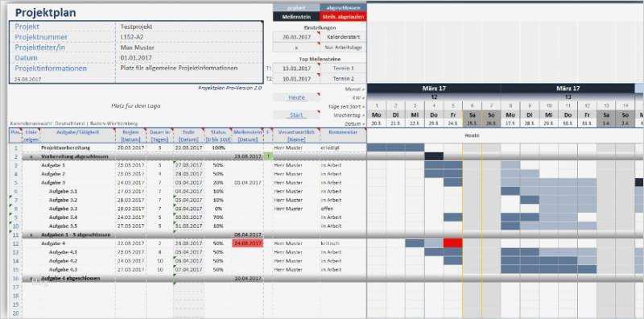Select the red milestone cell 24.03.2017
Image resolution: width=644 pixels, height=319 pixels.
[248, 243]
